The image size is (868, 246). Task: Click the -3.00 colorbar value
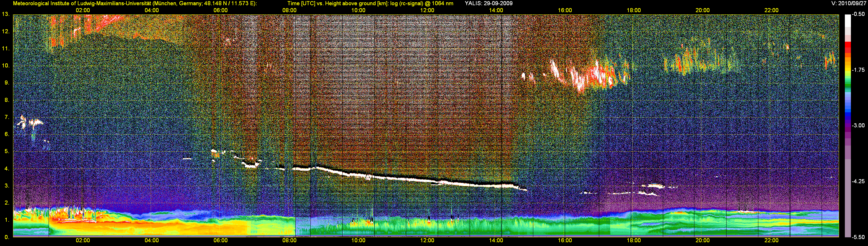pyautogui.click(x=858, y=125)
